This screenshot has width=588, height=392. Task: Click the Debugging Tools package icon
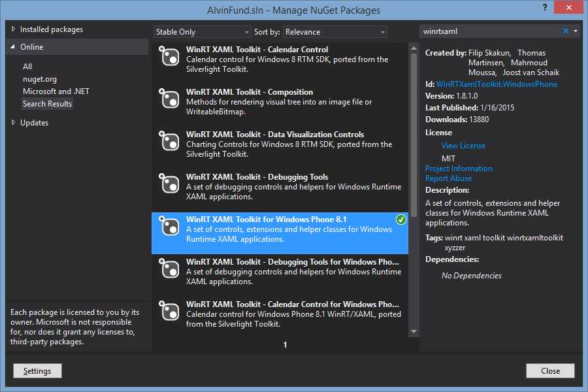coord(169,183)
